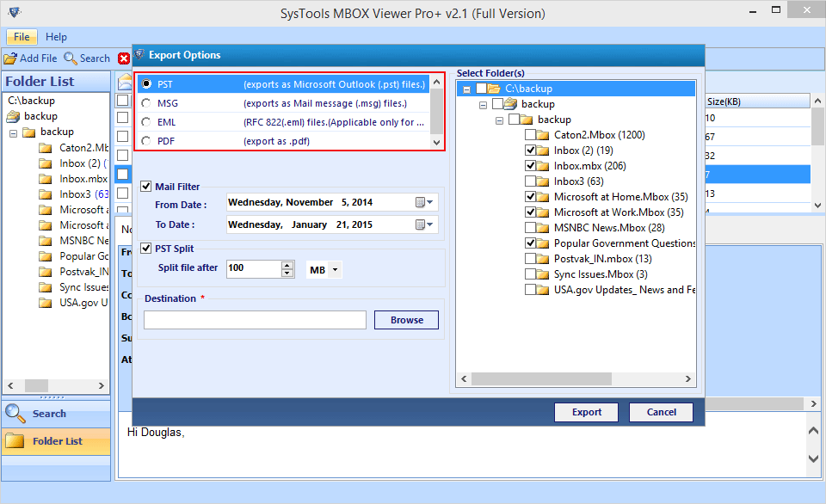This screenshot has height=504, width=826.
Task: Collapse the backup folder in Folder List
Action: point(13,134)
